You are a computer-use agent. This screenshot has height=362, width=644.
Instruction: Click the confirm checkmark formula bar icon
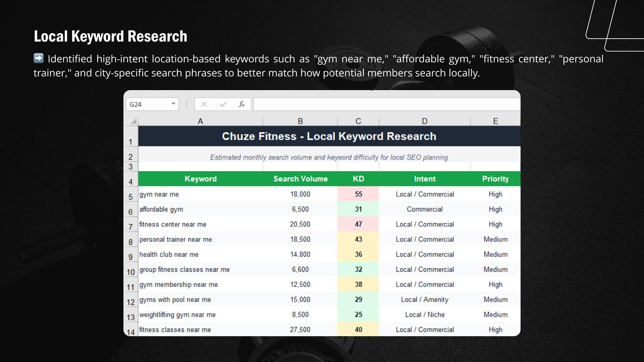(x=223, y=104)
